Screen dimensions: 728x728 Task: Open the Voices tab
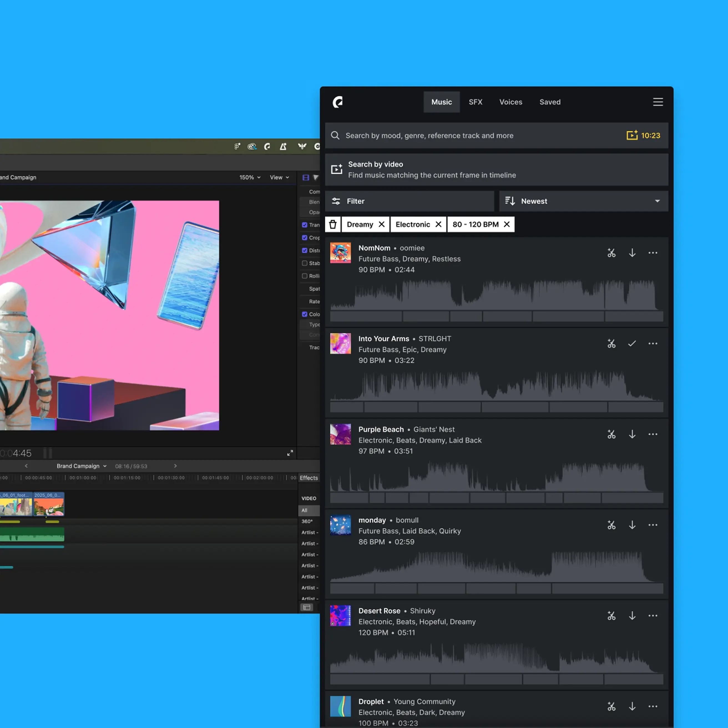(x=510, y=102)
